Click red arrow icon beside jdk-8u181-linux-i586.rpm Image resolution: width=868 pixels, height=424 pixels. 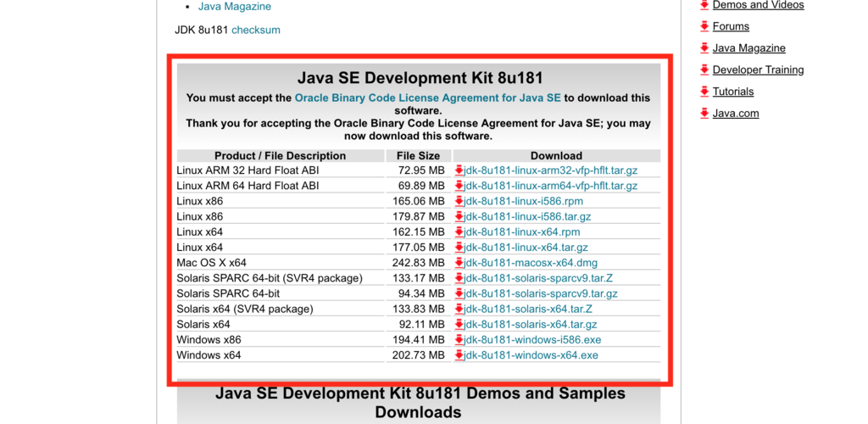pos(459,202)
